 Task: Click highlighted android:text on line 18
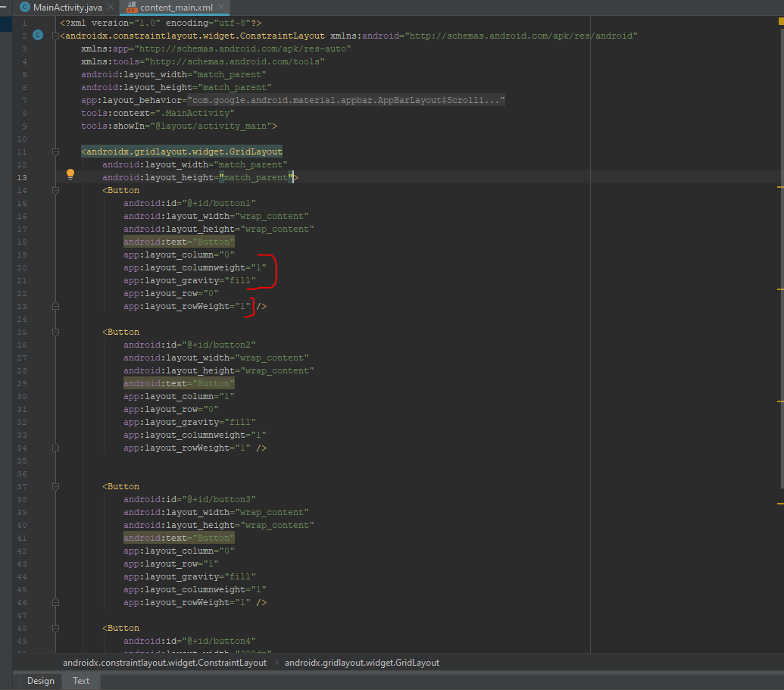(x=179, y=242)
